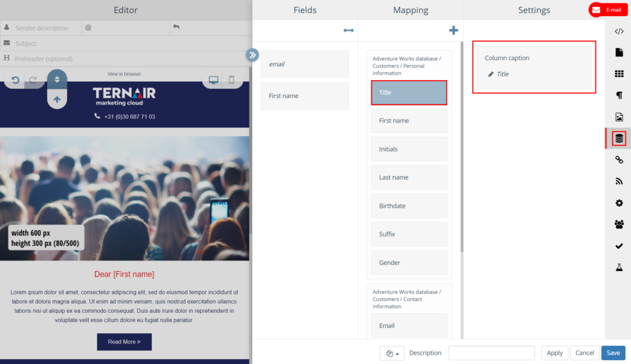This screenshot has height=364, width=631.
Task: Click the Apply button
Action: [555, 353]
